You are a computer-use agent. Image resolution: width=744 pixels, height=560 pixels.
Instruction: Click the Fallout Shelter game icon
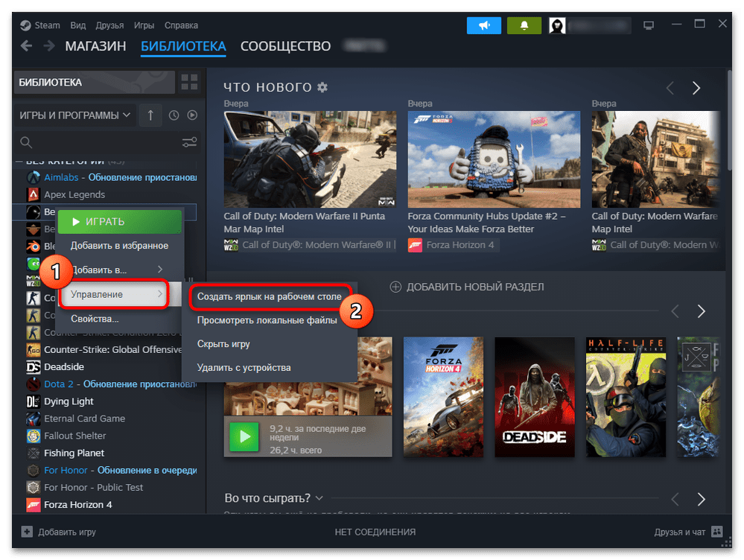pos(34,436)
